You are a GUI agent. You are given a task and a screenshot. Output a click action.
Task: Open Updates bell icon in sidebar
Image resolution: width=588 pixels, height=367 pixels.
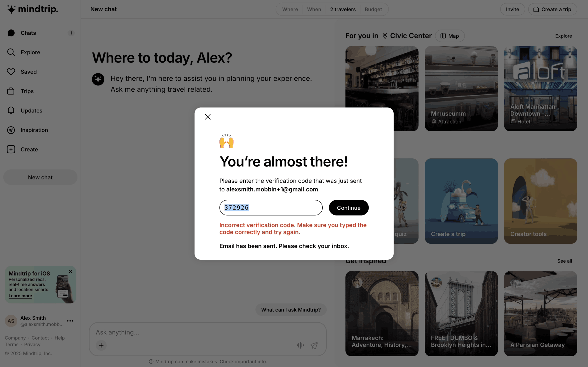[x=11, y=110]
